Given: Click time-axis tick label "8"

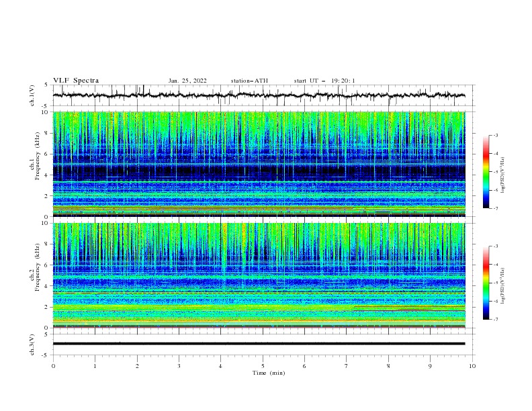Looking at the screenshot, I should click(x=388, y=366).
